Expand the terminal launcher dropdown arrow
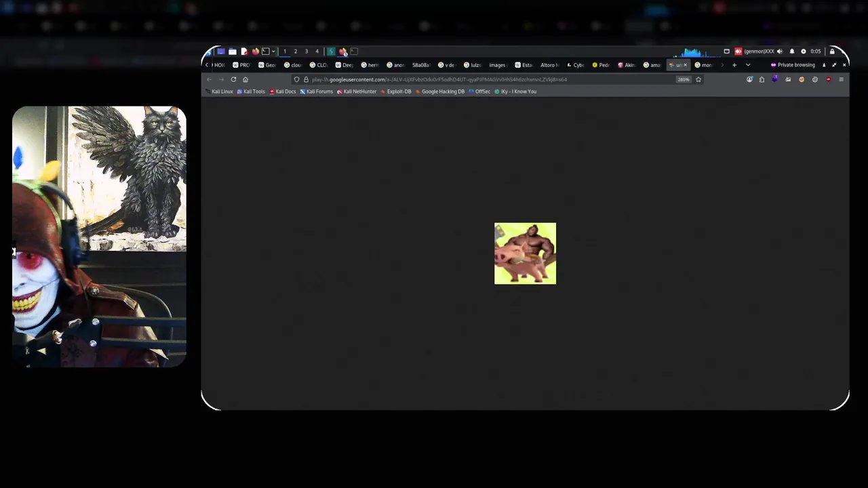 [x=273, y=52]
